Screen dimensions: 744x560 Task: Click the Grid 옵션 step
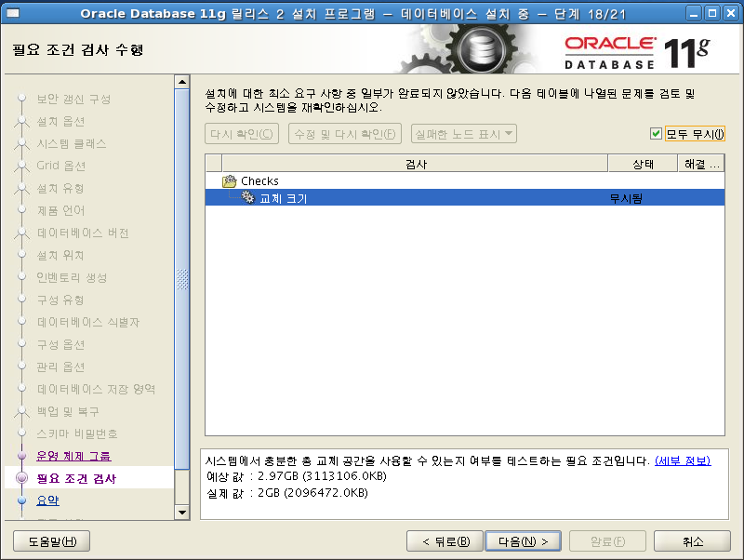pyautogui.click(x=61, y=166)
